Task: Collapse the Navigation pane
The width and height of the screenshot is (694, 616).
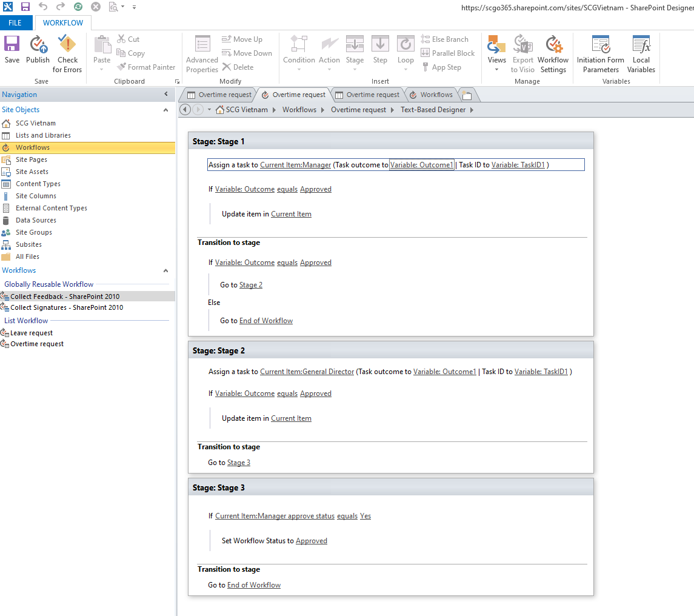Action: pyautogui.click(x=166, y=95)
